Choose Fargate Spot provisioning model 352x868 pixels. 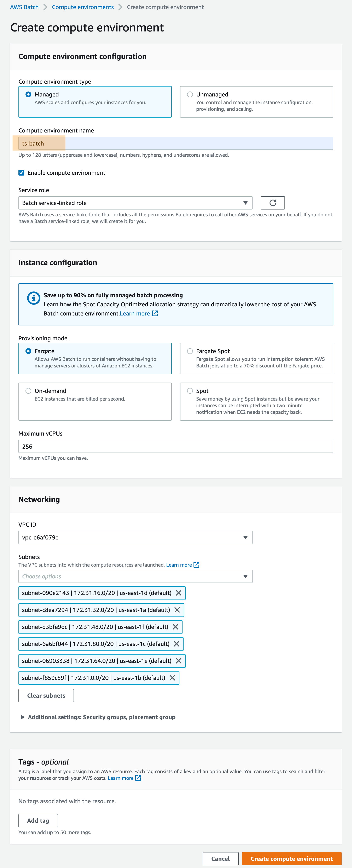190,351
